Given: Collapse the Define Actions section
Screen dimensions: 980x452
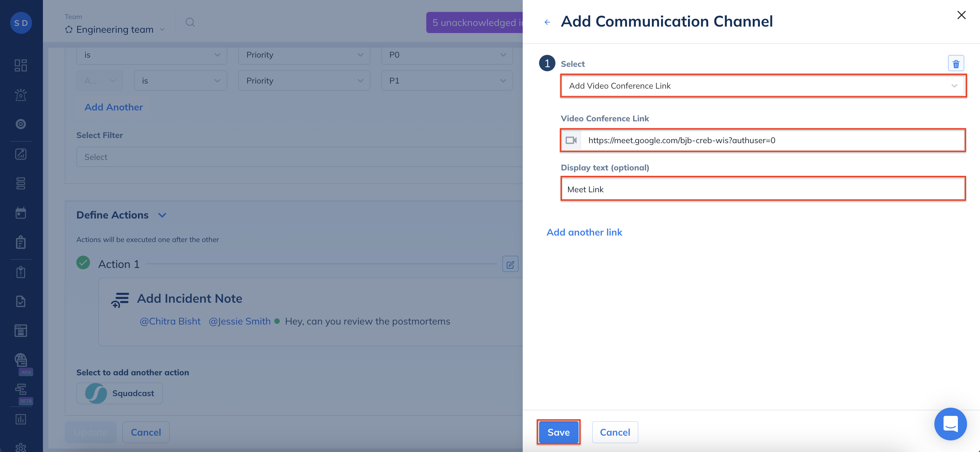Looking at the screenshot, I should click(x=162, y=215).
